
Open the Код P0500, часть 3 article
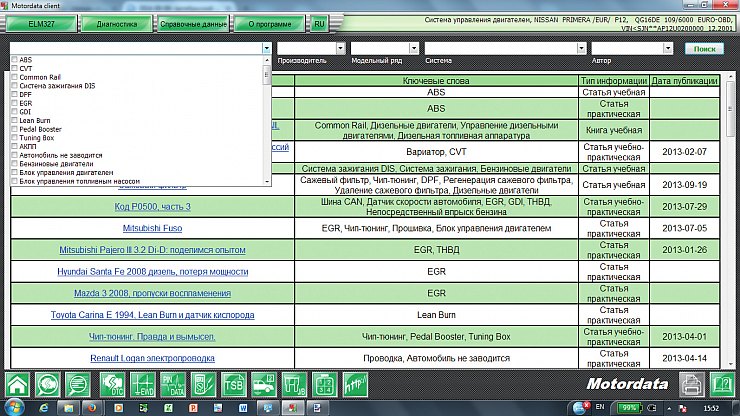tap(152, 206)
